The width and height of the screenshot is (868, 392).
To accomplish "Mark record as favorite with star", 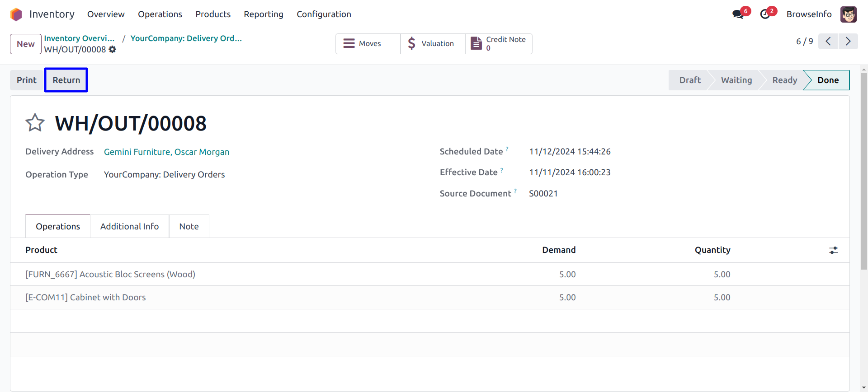I will (x=35, y=123).
